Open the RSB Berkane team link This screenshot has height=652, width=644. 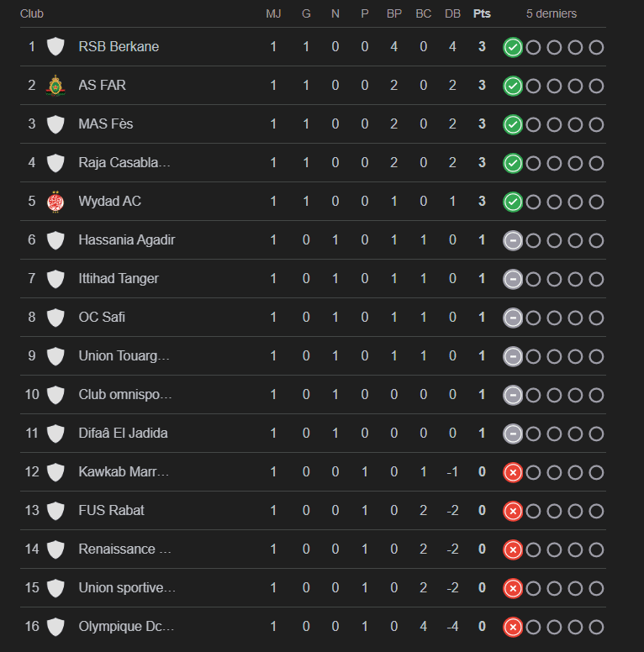click(119, 46)
